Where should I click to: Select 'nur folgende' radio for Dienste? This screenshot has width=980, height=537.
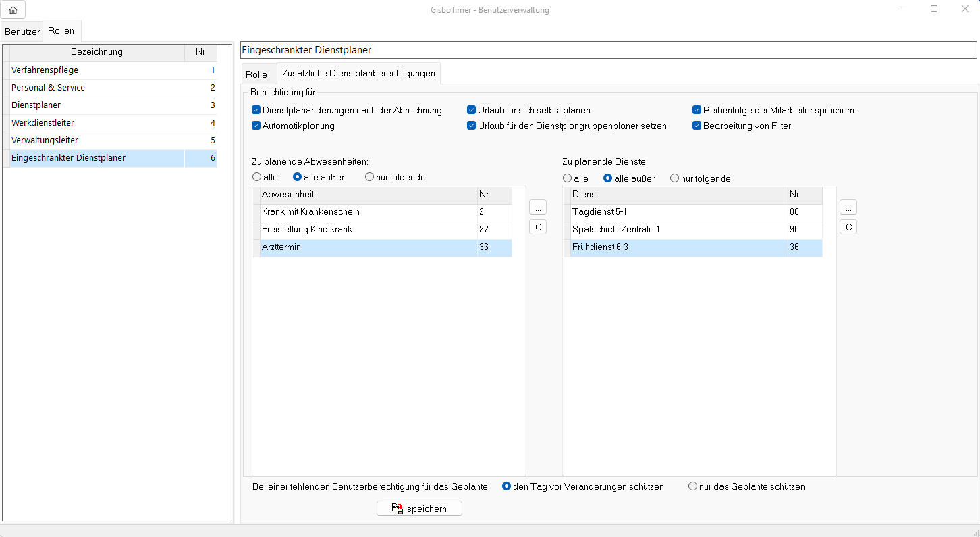[674, 178]
